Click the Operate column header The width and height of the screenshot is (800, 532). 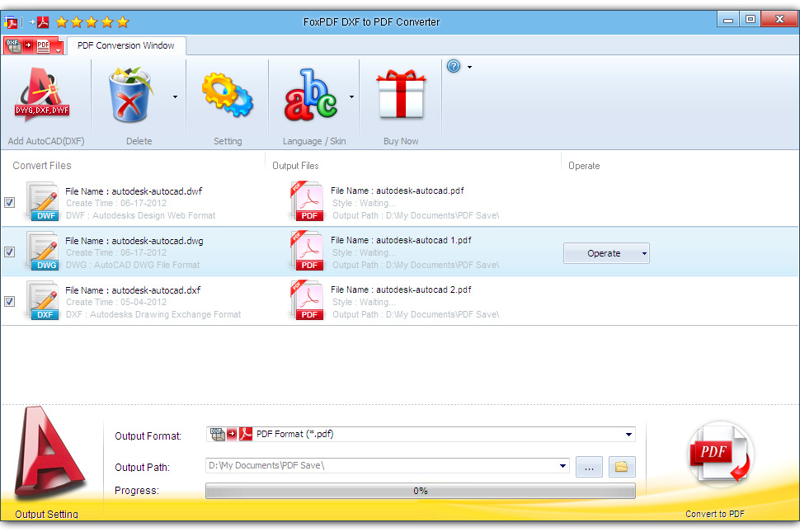(584, 166)
